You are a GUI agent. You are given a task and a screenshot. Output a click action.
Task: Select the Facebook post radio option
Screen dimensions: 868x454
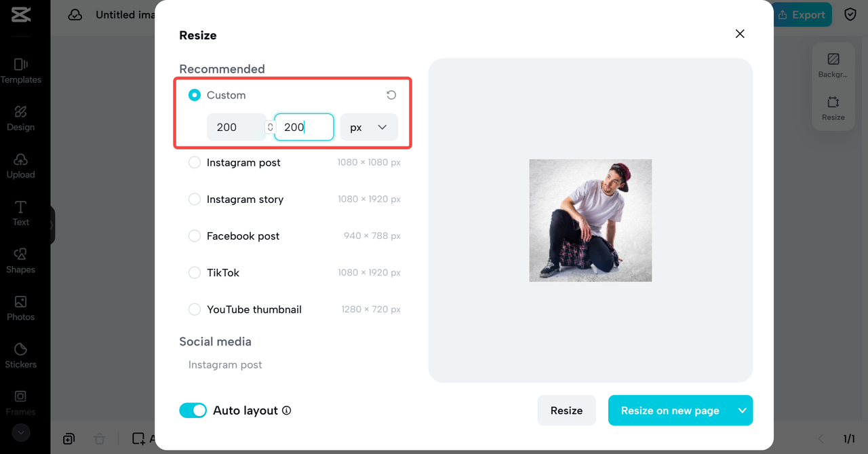pos(195,236)
